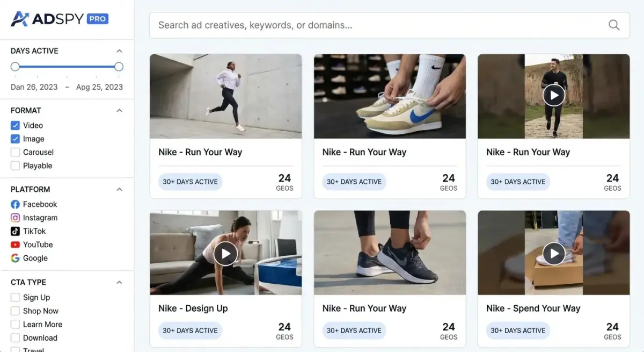Open the Nike sneaker lacing ad thumbnail
Image resolution: width=644 pixels, height=352 pixels.
pos(390,96)
